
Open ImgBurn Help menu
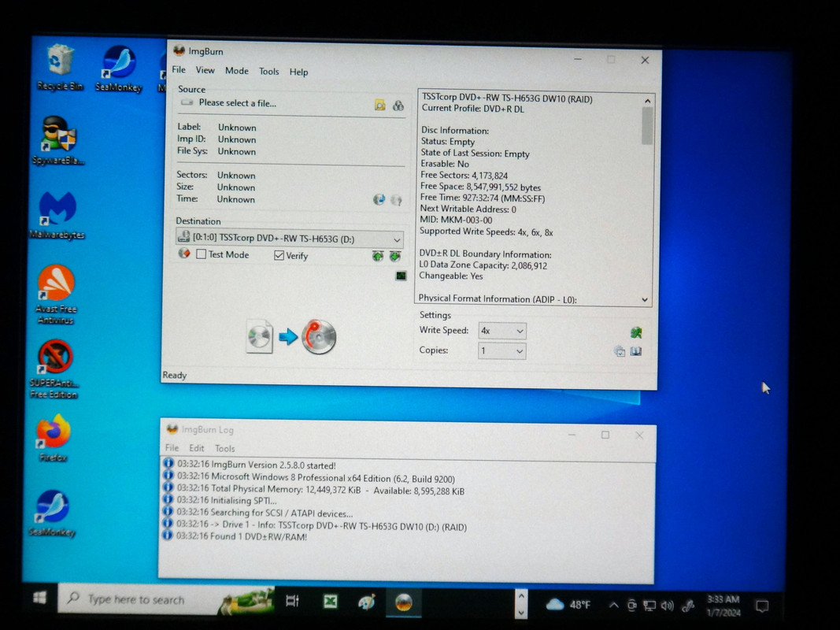(x=299, y=72)
